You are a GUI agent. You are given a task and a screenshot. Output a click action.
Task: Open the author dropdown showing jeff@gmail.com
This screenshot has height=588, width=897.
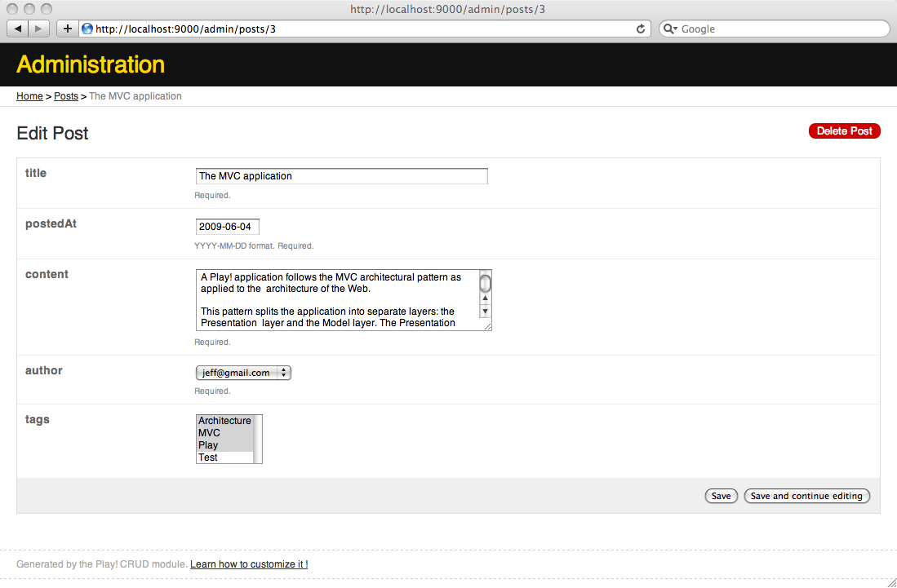coord(243,373)
